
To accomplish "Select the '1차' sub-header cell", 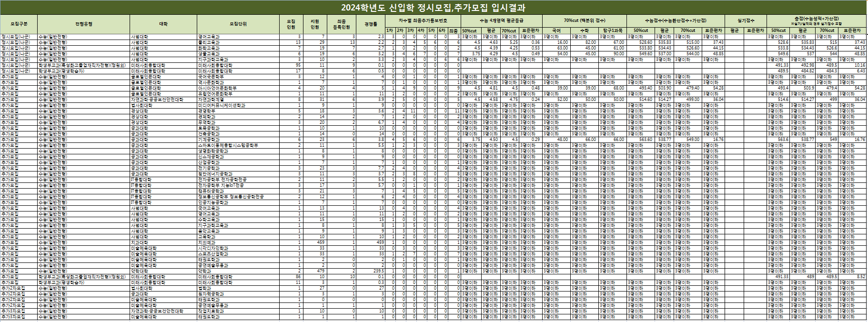I will 390,30.
